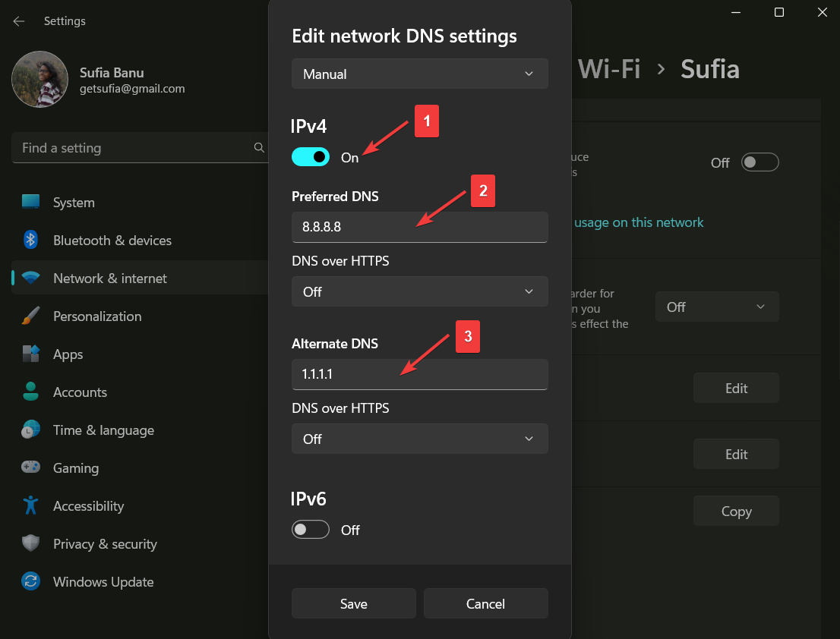
Task: Open the Manual DNS assignment dropdown
Action: click(x=419, y=74)
